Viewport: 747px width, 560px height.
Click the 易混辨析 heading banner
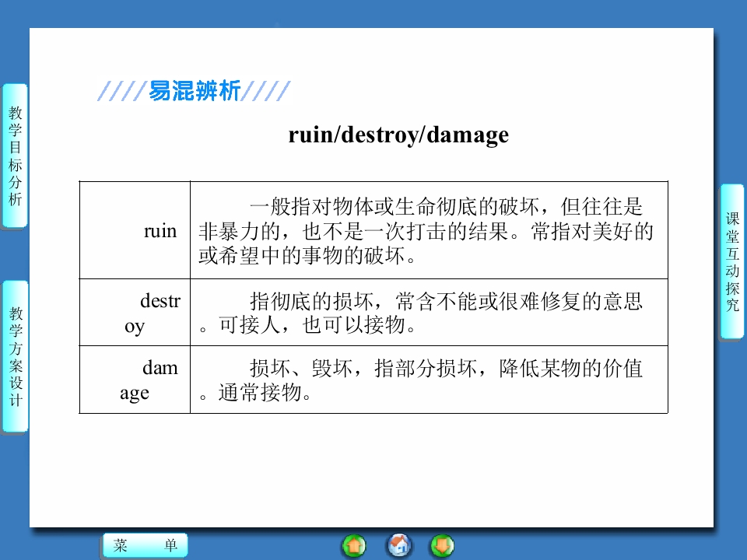click(195, 90)
